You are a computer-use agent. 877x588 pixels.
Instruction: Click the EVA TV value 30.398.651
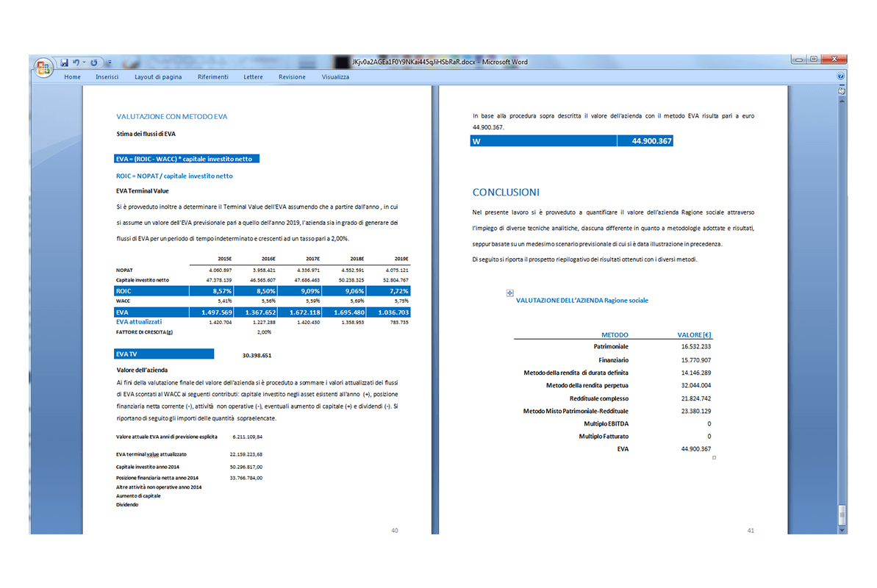click(x=257, y=355)
